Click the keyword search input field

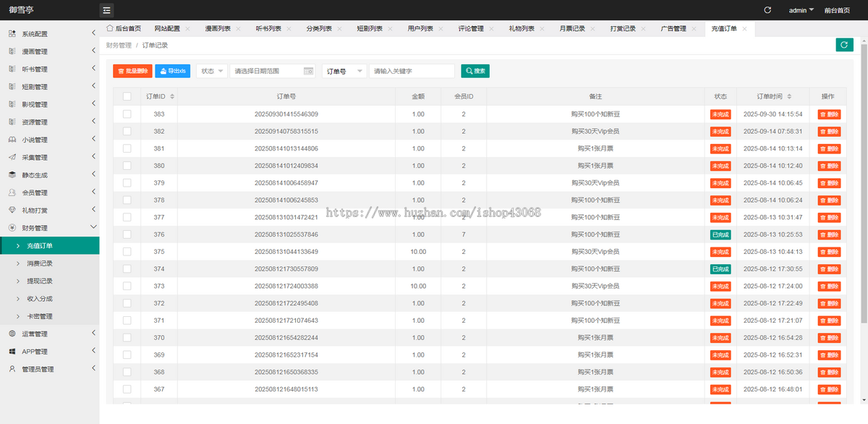coord(412,71)
